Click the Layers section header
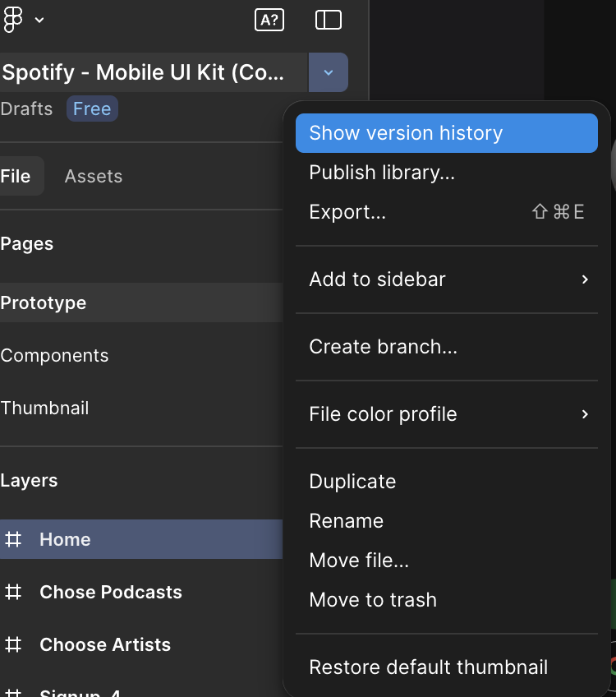Screen dimensions: 616x697 (x=29, y=481)
